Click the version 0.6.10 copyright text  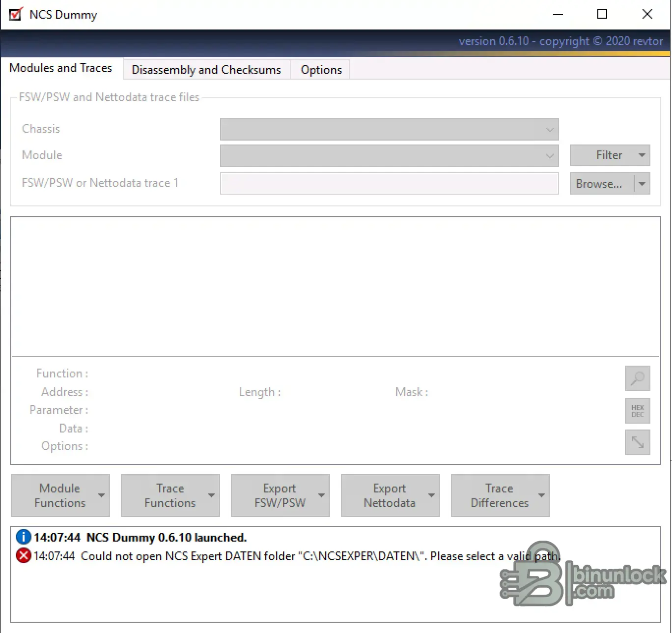click(560, 41)
